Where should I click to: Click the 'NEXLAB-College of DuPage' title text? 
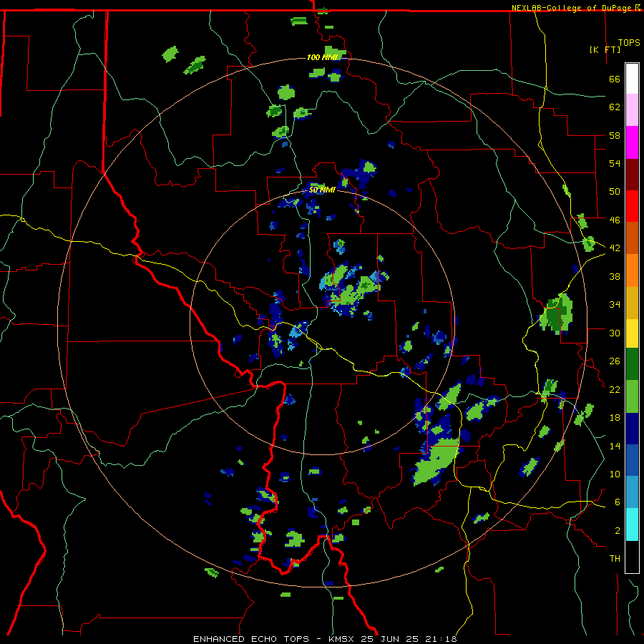[572, 8]
